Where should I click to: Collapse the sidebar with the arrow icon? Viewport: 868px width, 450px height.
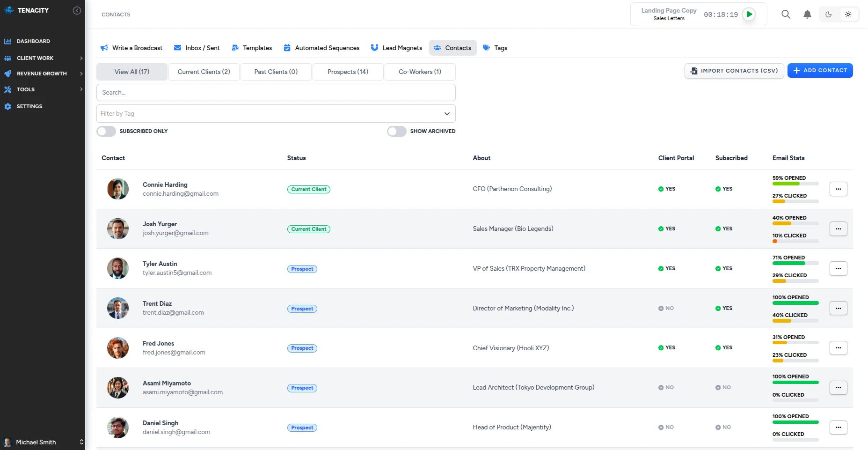click(x=77, y=10)
